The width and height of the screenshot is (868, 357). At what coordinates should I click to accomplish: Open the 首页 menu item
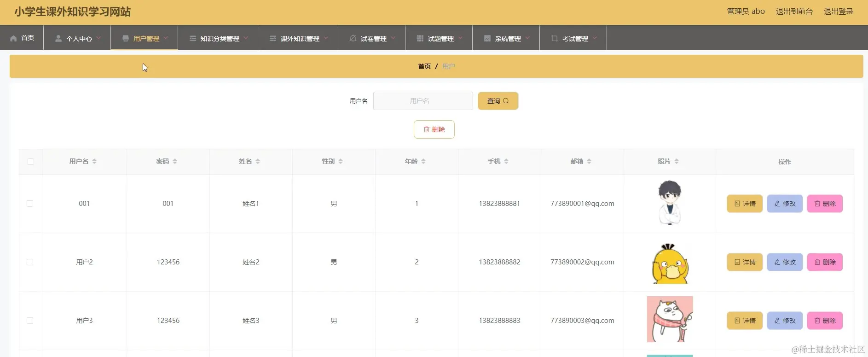coord(22,38)
